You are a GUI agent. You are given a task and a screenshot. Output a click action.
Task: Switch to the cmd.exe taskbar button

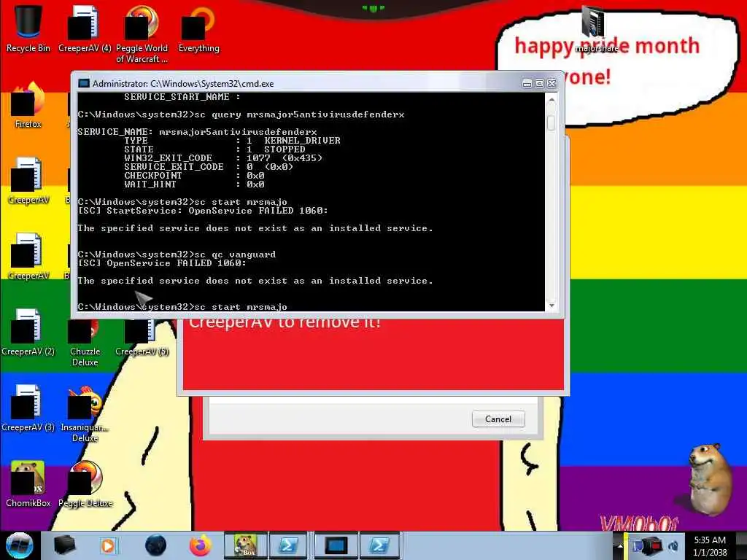[x=336, y=545]
